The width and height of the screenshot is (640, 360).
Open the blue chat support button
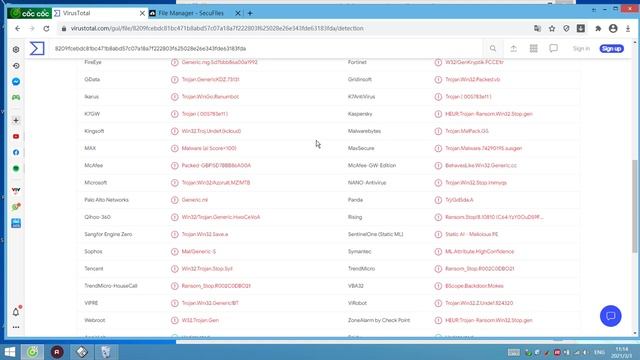[x=611, y=316]
